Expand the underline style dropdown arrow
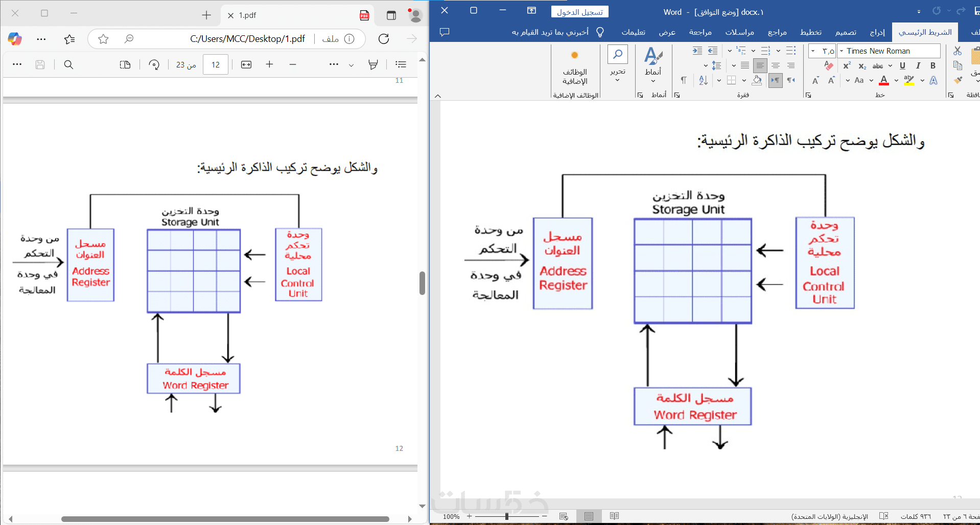The height and width of the screenshot is (525, 980). pos(890,66)
